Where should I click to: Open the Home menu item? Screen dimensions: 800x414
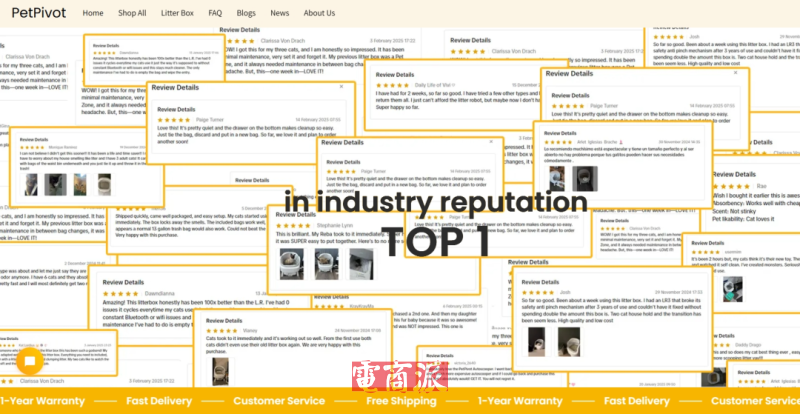point(92,13)
